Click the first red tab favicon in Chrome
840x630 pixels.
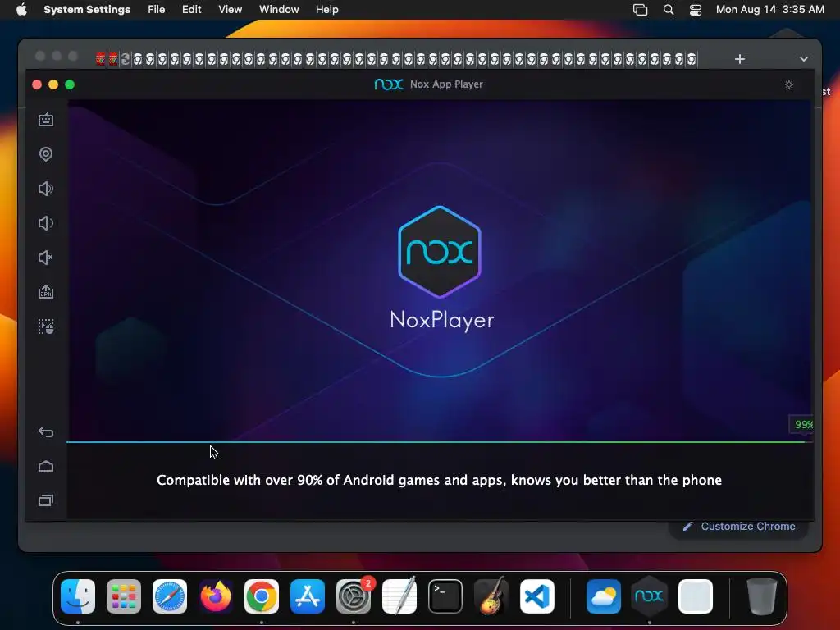101,59
